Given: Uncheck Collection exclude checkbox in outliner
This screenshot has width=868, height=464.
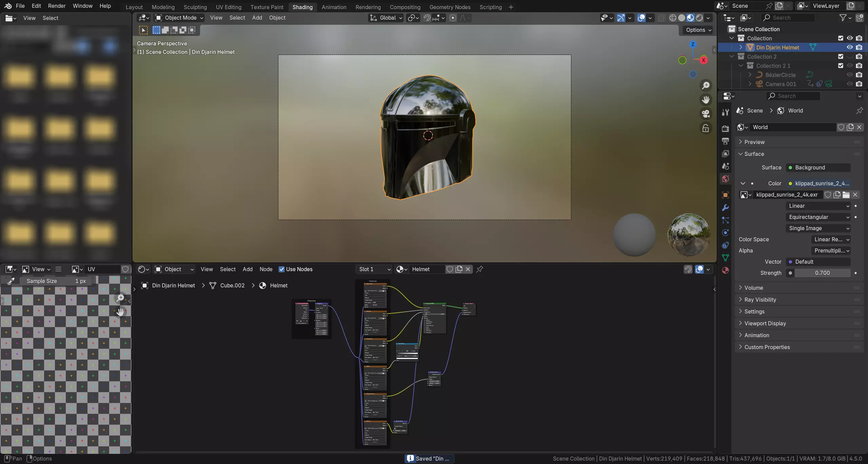Looking at the screenshot, I should [841, 38].
